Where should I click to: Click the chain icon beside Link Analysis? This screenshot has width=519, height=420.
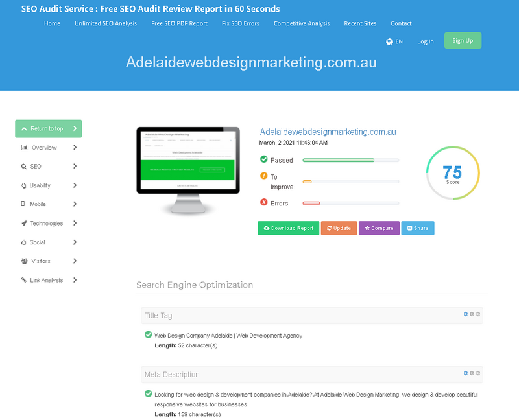pyautogui.click(x=24, y=280)
